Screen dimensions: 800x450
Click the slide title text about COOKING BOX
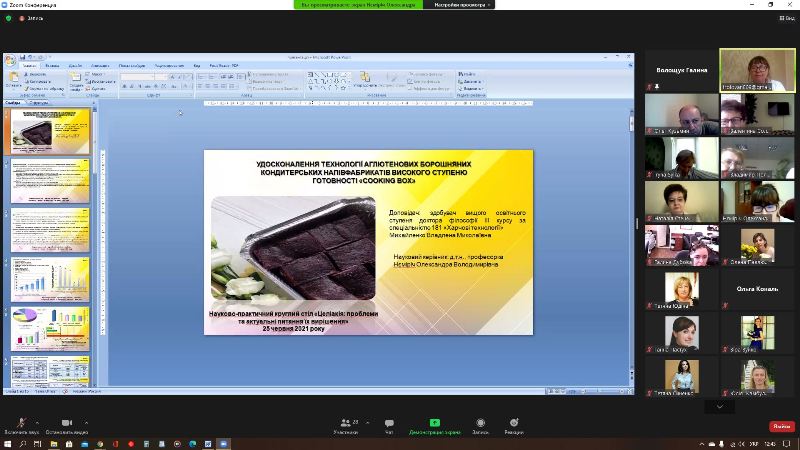click(x=364, y=172)
